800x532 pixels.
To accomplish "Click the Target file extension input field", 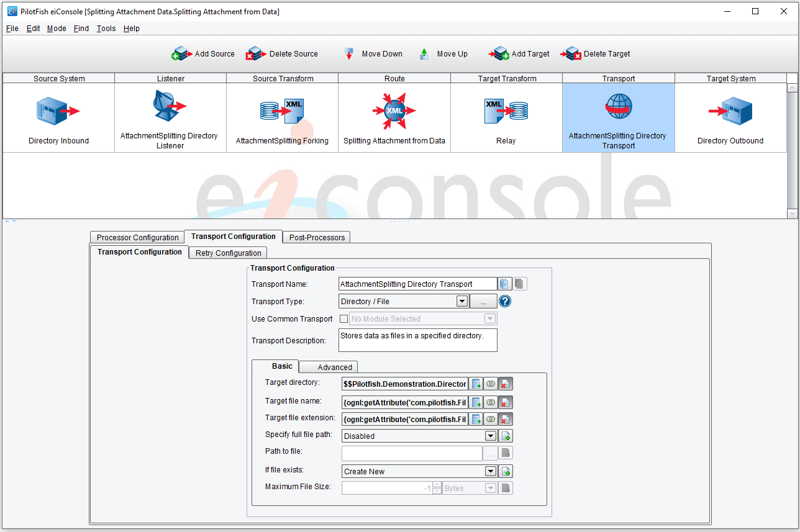I will click(x=404, y=419).
